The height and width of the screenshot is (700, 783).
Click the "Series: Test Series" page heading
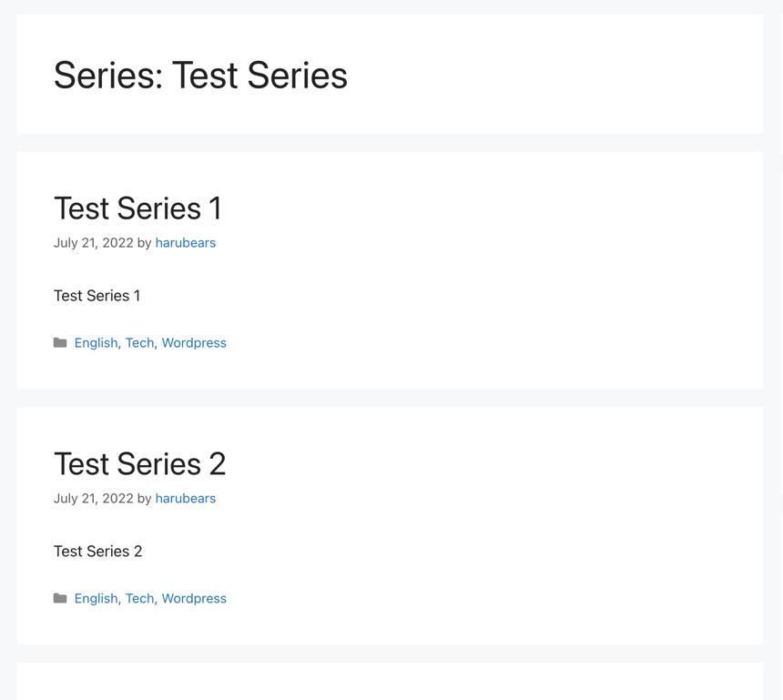tap(200, 76)
